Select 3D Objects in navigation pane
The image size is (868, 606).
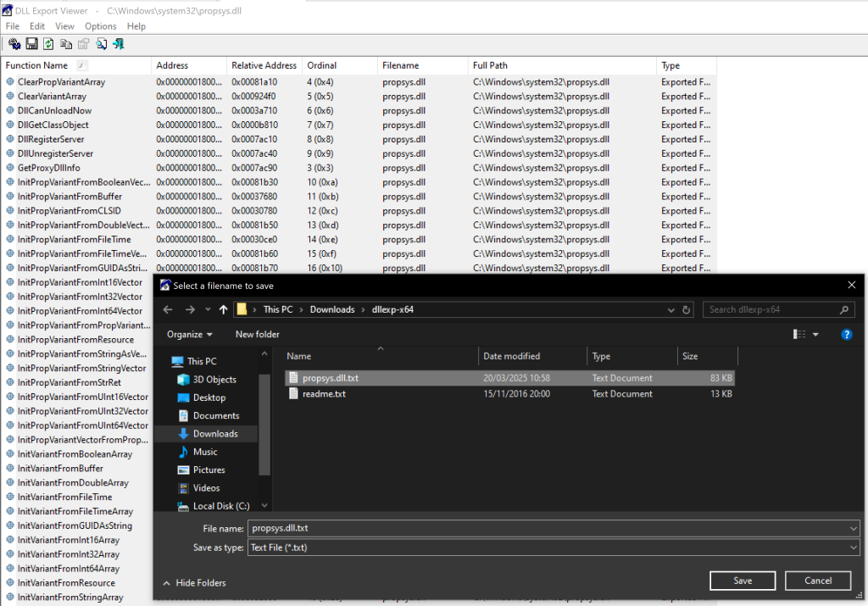[x=214, y=380]
